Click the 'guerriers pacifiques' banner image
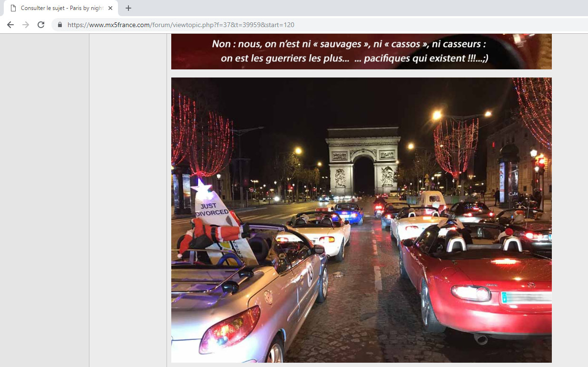588x367 pixels. [x=362, y=51]
